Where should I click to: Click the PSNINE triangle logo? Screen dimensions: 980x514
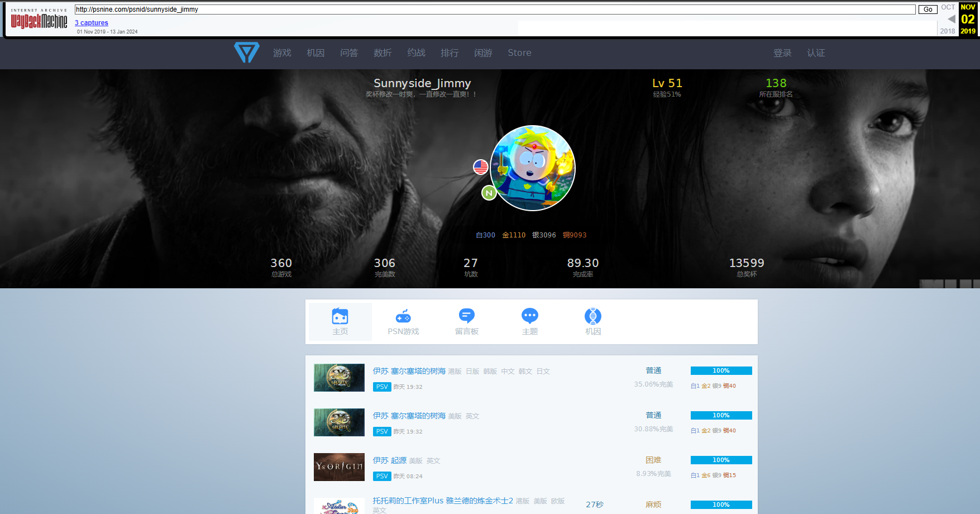pos(246,53)
